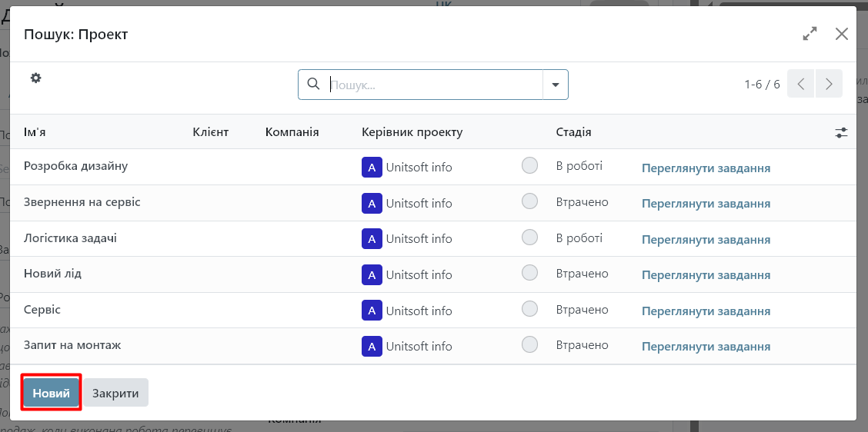This screenshot has width=868, height=432.
Task: Focus the Пошук search field
Action: tap(435, 85)
